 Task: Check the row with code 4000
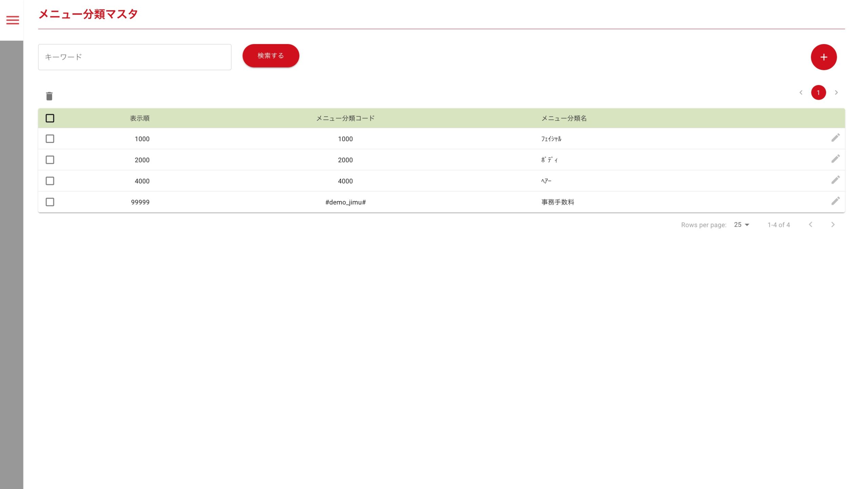[50, 181]
